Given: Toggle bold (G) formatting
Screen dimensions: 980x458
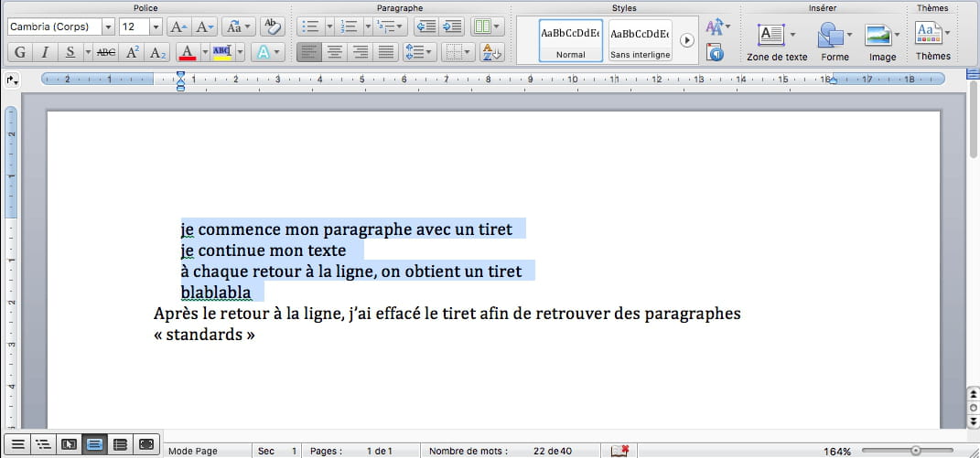Looking at the screenshot, I should pos(19,52).
